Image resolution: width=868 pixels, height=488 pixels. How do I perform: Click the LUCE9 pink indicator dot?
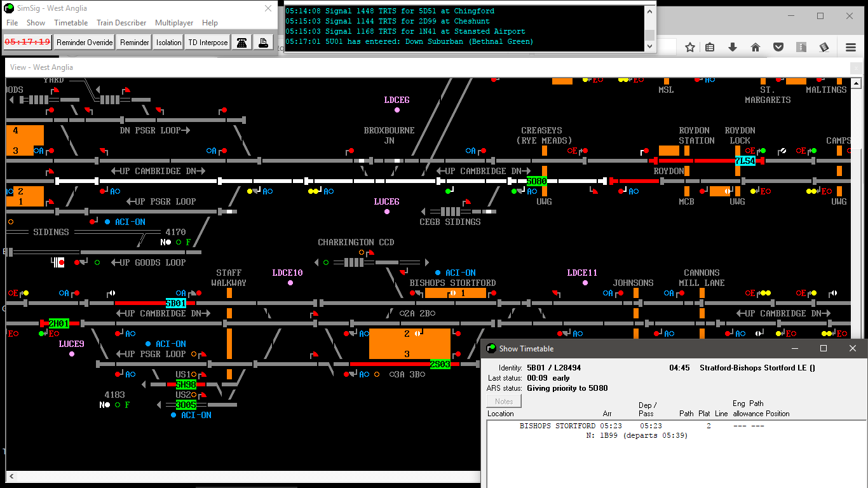72,354
